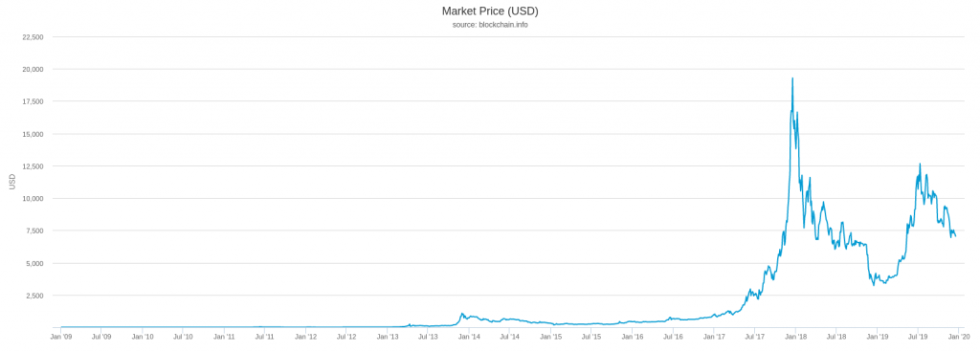Viewport: 980px width, 352px height.
Task: Click the 22,500 y-axis label
Action: tap(33, 36)
